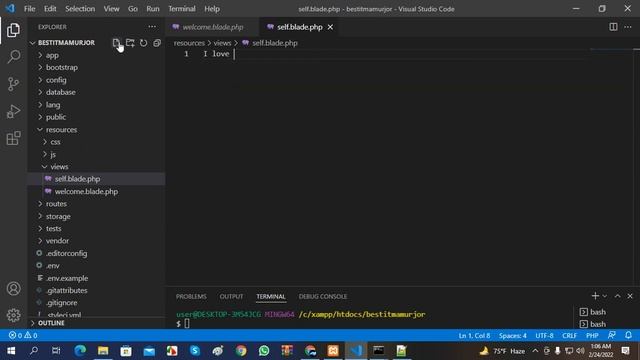640x360 pixels.
Task: Change line endings via CRLF indicator
Action: (x=569, y=336)
